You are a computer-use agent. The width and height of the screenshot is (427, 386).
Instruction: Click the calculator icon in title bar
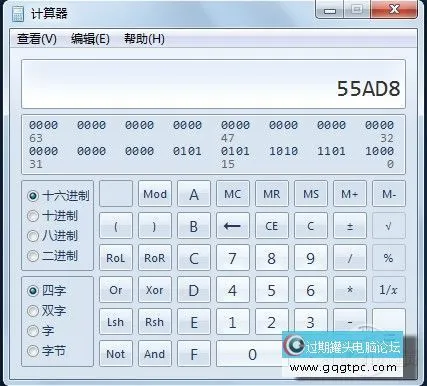tap(18, 14)
